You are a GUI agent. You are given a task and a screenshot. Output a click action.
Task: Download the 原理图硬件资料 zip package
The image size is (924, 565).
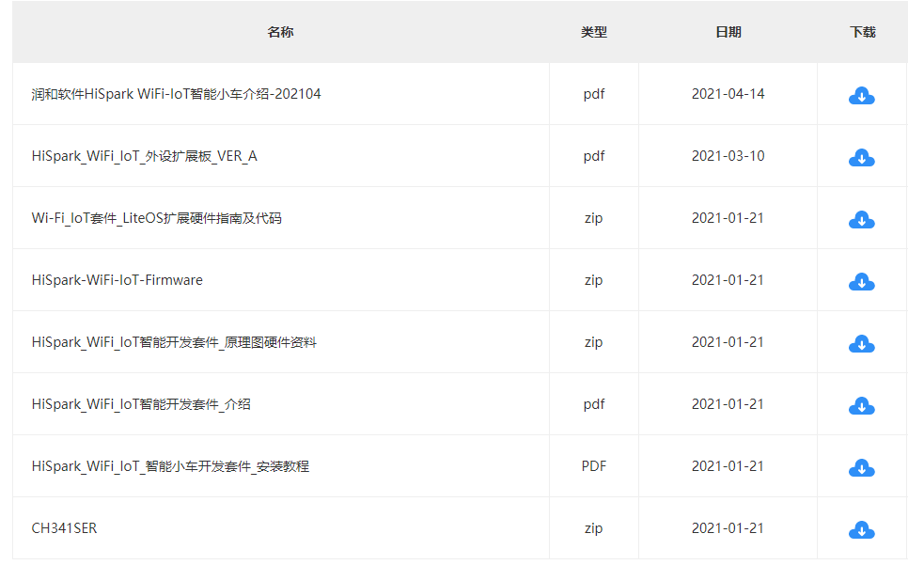pyautogui.click(x=861, y=344)
